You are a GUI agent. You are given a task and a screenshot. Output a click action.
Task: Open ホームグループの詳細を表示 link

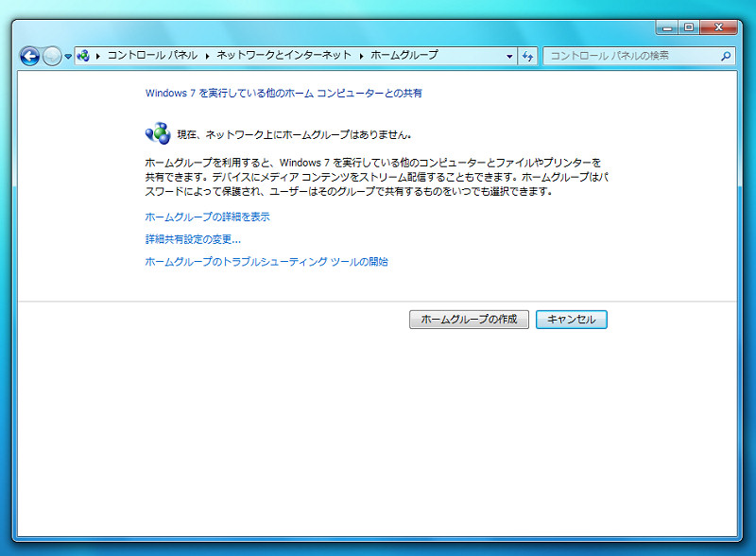click(x=207, y=217)
